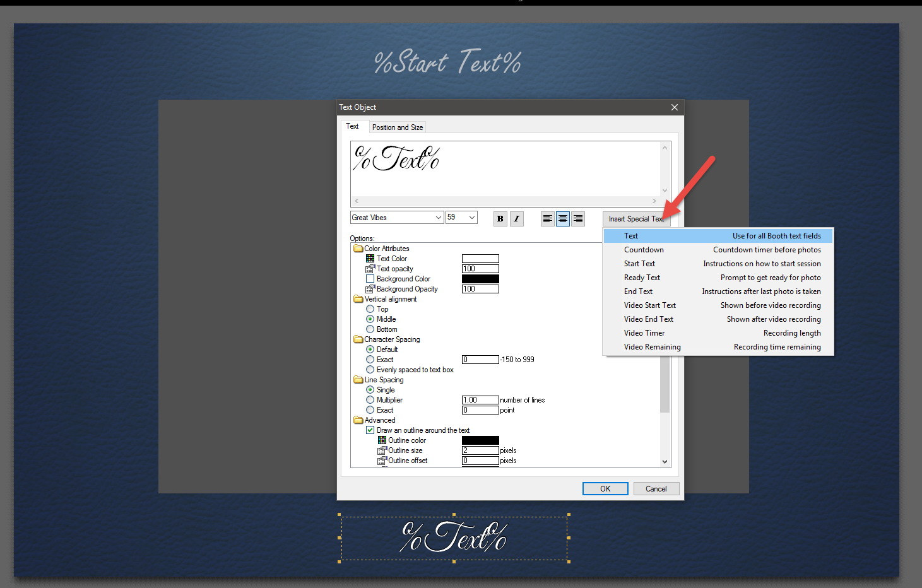Apply italic formatting to the text
Image resolution: width=922 pixels, height=588 pixels.
tap(516, 218)
